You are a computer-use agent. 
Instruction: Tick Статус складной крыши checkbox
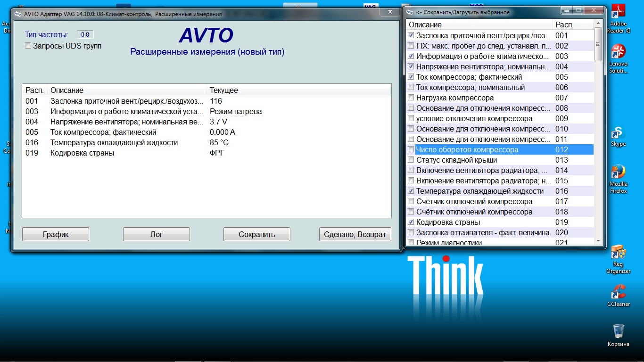411,160
